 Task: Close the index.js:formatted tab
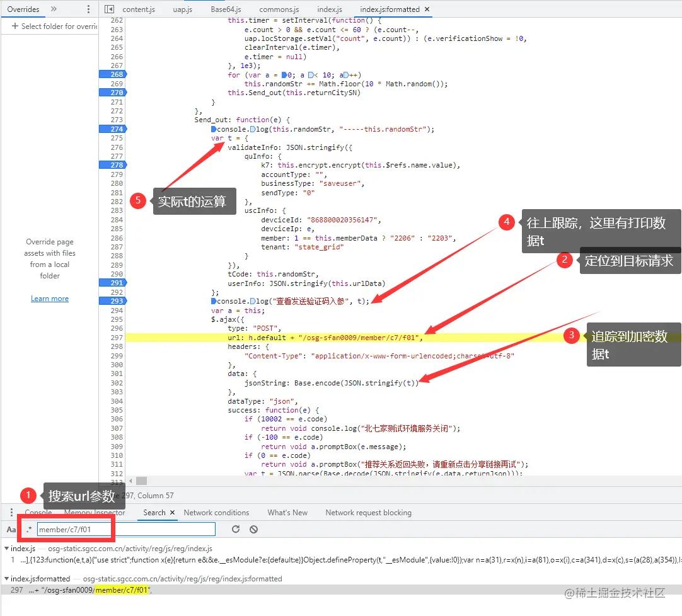[427, 9]
